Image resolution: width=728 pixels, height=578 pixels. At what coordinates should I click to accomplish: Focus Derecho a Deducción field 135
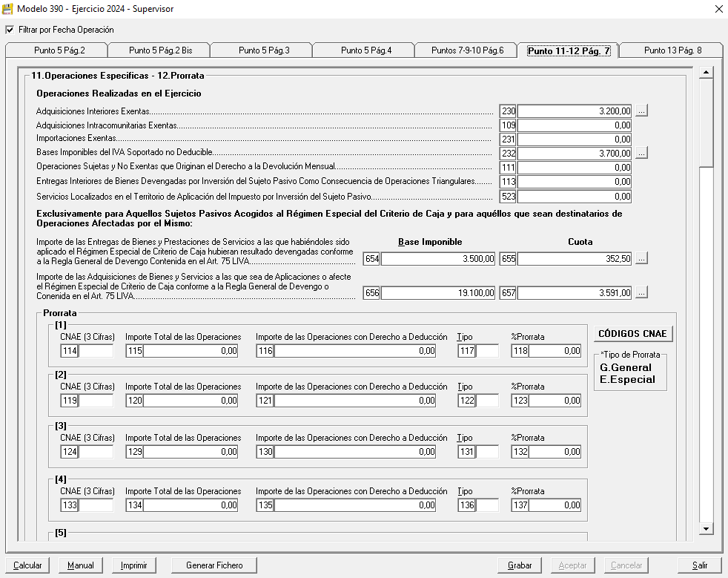coord(354,505)
